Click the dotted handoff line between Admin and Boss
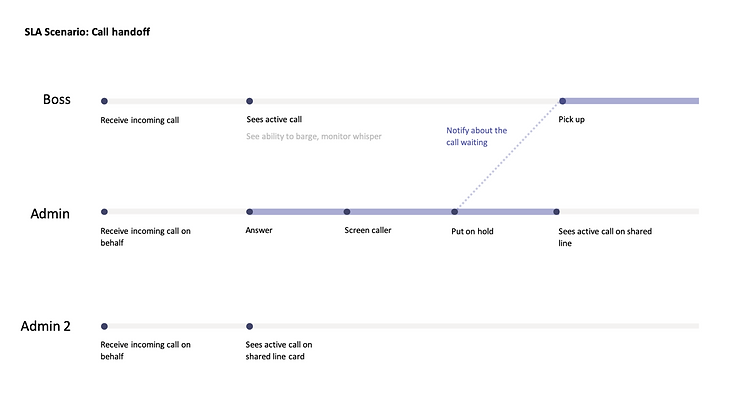Image resolution: width=729 pixels, height=396 pixels. [509, 156]
